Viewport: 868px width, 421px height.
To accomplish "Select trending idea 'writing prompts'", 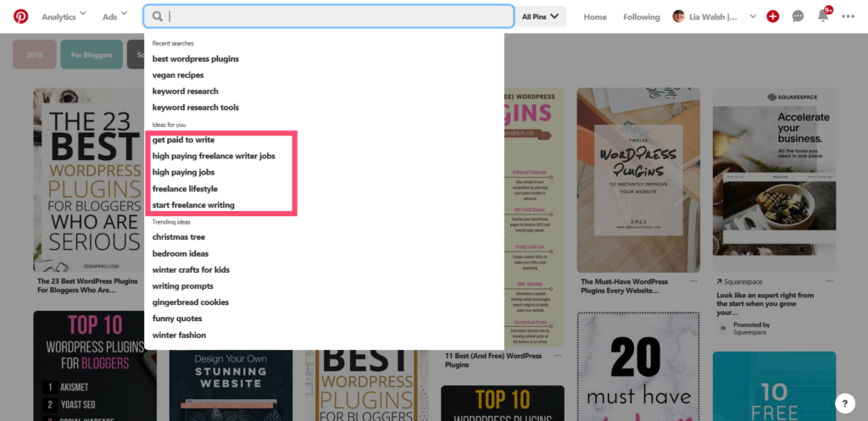I will [x=183, y=286].
